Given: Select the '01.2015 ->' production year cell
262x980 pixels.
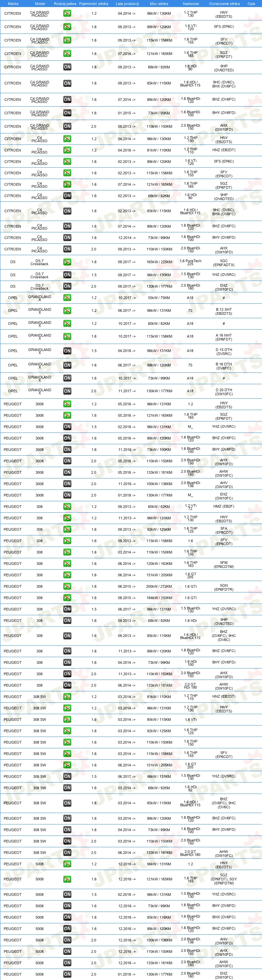Looking at the screenshot, I should click(127, 113).
